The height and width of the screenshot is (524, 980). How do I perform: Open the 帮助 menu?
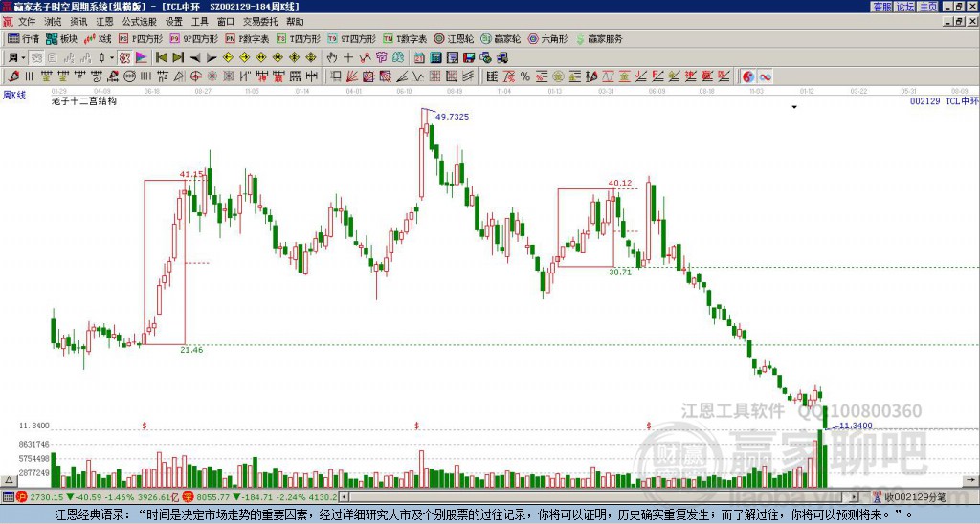(295, 22)
